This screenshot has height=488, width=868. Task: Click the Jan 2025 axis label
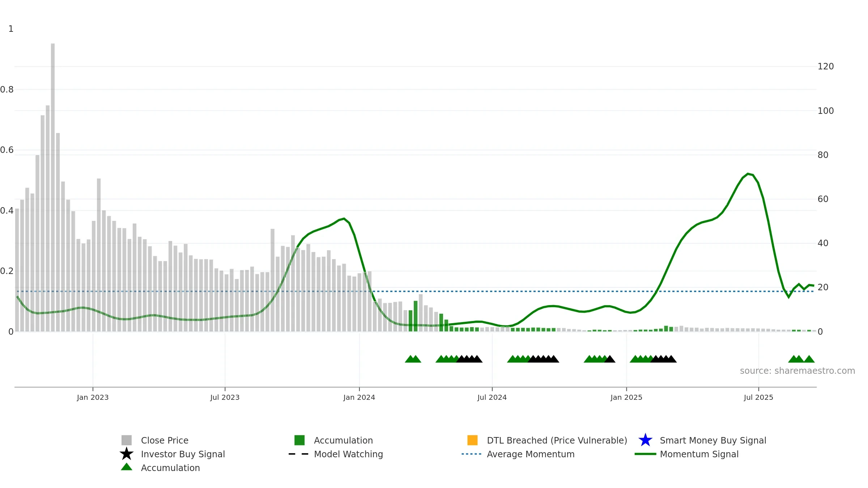[626, 398]
